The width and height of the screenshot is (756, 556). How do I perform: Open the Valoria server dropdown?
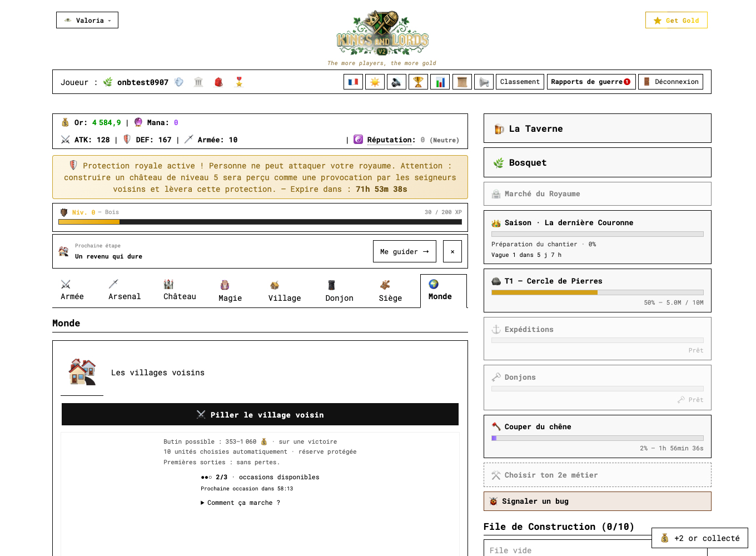click(87, 20)
